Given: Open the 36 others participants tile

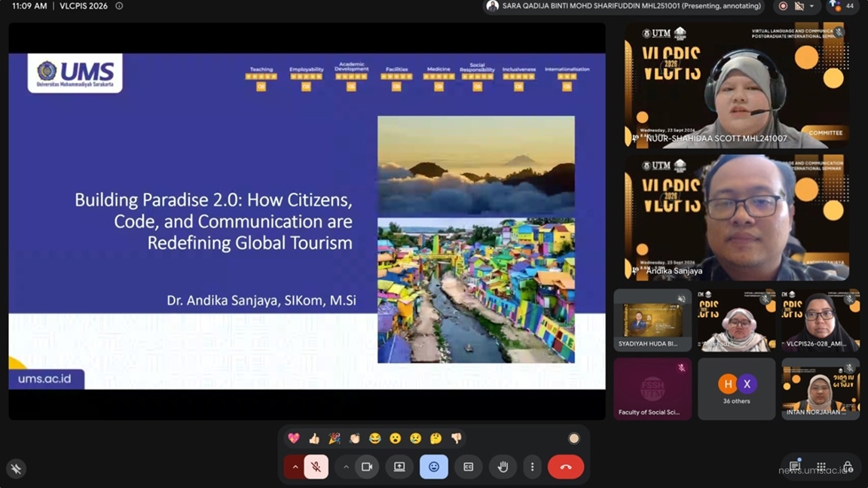Looking at the screenshot, I should (736, 389).
